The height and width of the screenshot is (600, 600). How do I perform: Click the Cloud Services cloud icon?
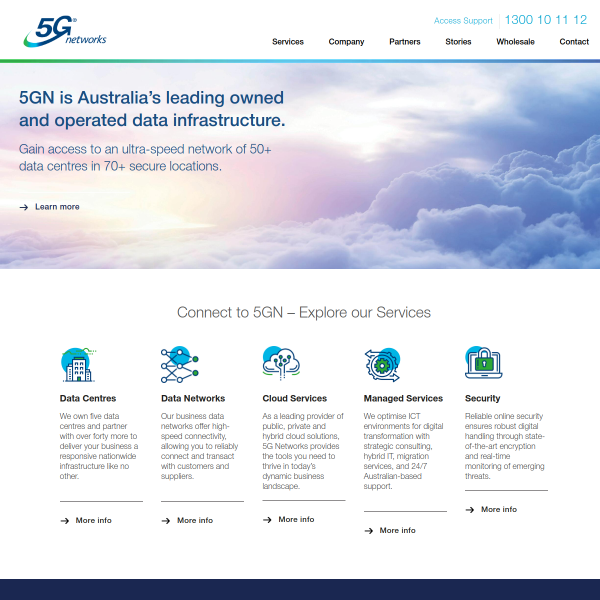tap(281, 363)
